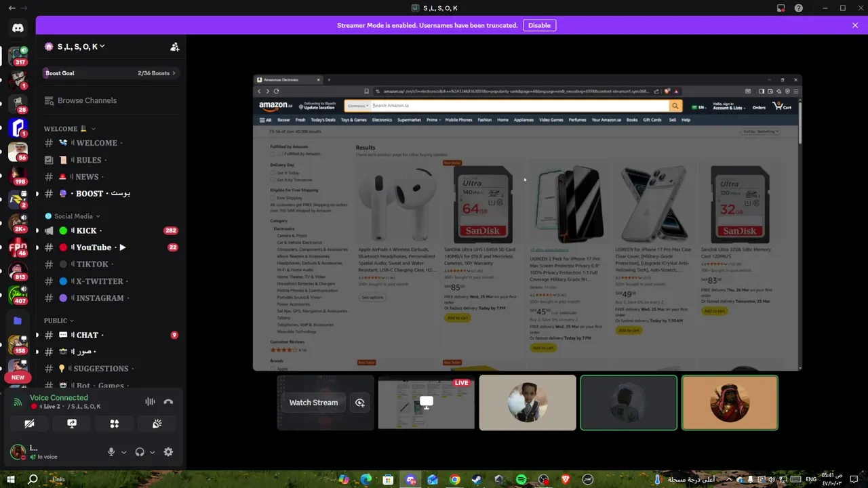Open the RULES channel
This screenshot has width=868, height=488.
tap(111, 160)
